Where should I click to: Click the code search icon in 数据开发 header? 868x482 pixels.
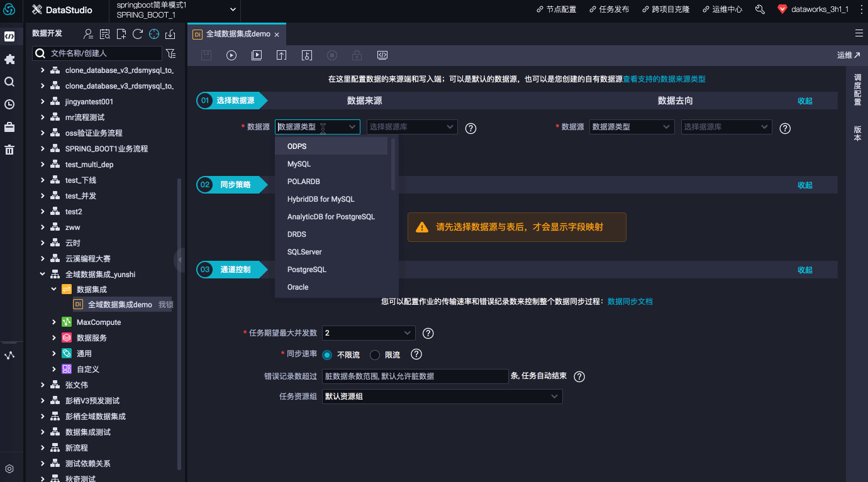[x=105, y=34]
